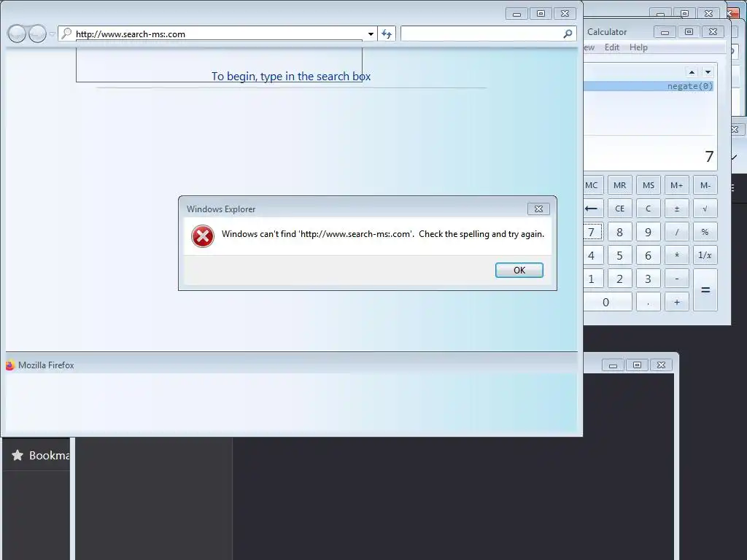Click Calculator M- key
This screenshot has width=747, height=560.
pyautogui.click(x=705, y=185)
